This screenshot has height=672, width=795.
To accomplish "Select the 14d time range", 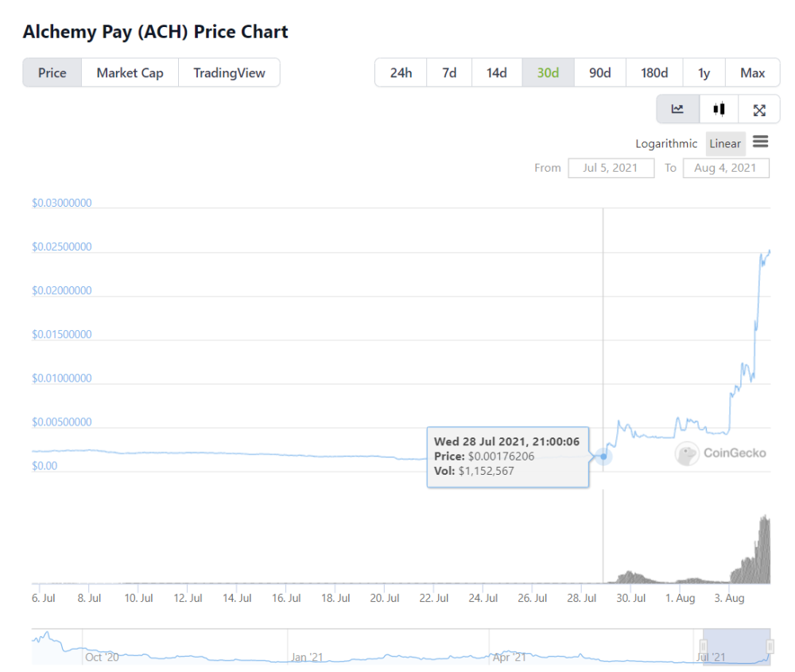I will (497, 73).
